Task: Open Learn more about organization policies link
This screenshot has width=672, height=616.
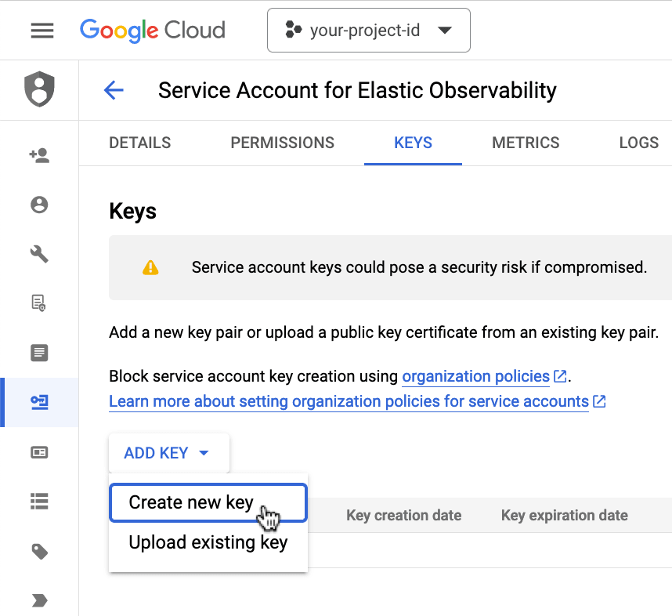Action: (x=349, y=402)
